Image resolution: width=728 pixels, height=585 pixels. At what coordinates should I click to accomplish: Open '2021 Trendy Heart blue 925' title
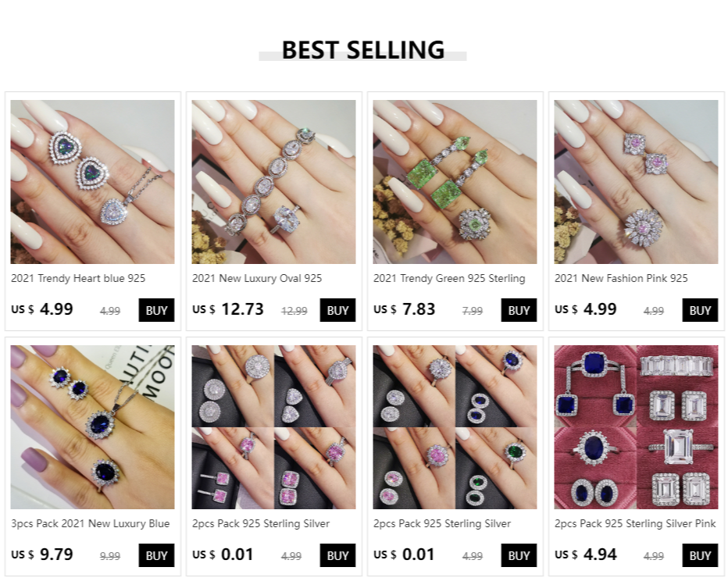(78, 278)
